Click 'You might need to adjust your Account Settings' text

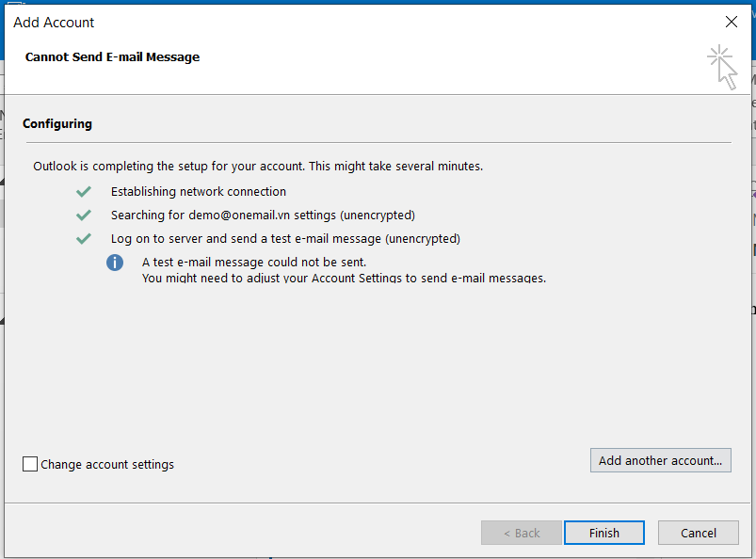[x=344, y=278]
